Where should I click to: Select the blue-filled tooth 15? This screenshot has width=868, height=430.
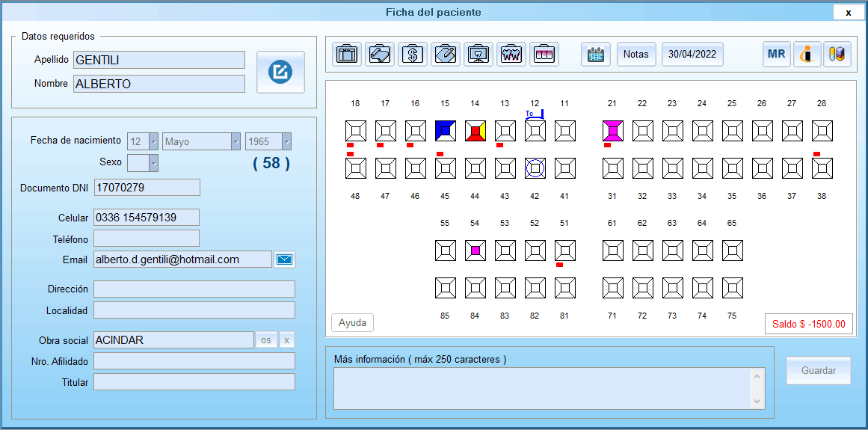(x=446, y=131)
